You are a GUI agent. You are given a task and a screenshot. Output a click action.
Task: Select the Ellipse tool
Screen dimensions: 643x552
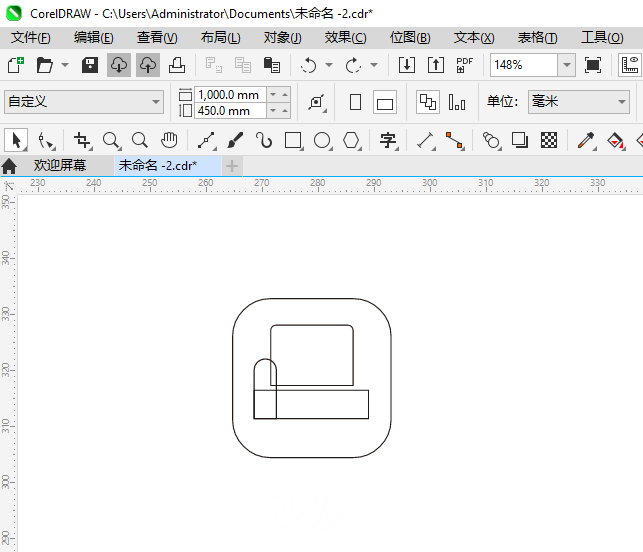click(322, 140)
